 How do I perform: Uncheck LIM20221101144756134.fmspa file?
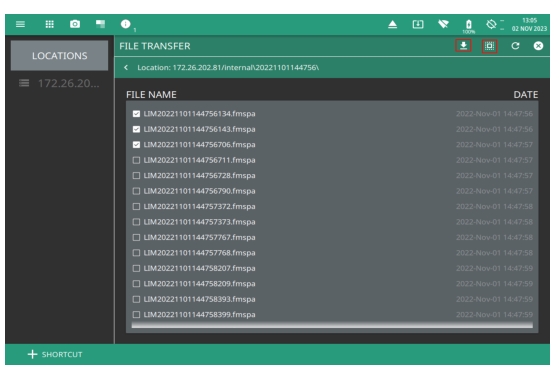click(136, 114)
